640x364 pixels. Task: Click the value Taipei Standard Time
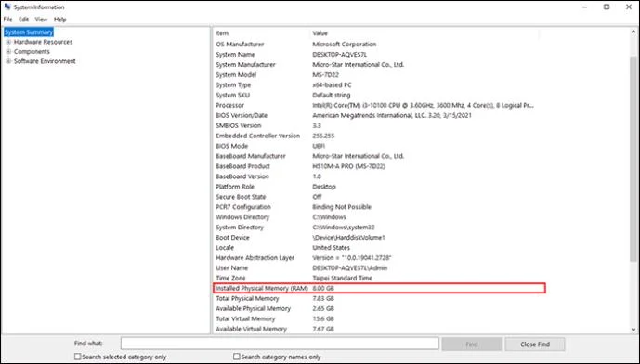click(x=342, y=278)
